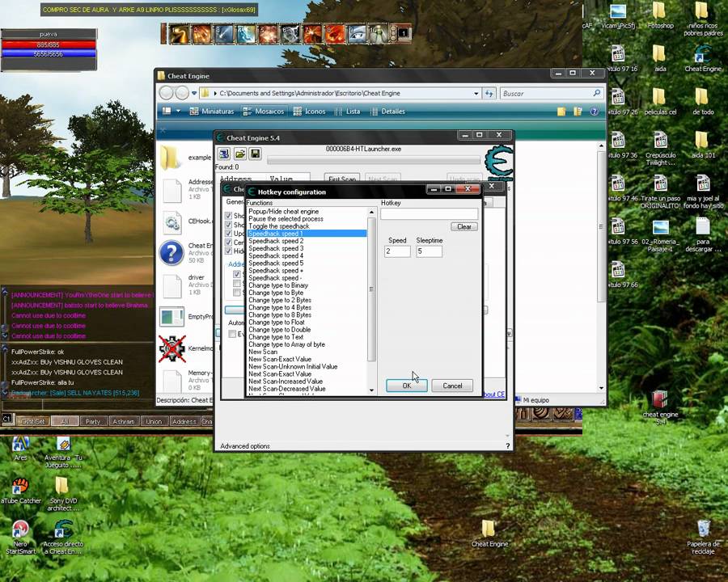Click the large Cheat Engine logo in main window
This screenshot has height=582, width=728.
(x=498, y=162)
